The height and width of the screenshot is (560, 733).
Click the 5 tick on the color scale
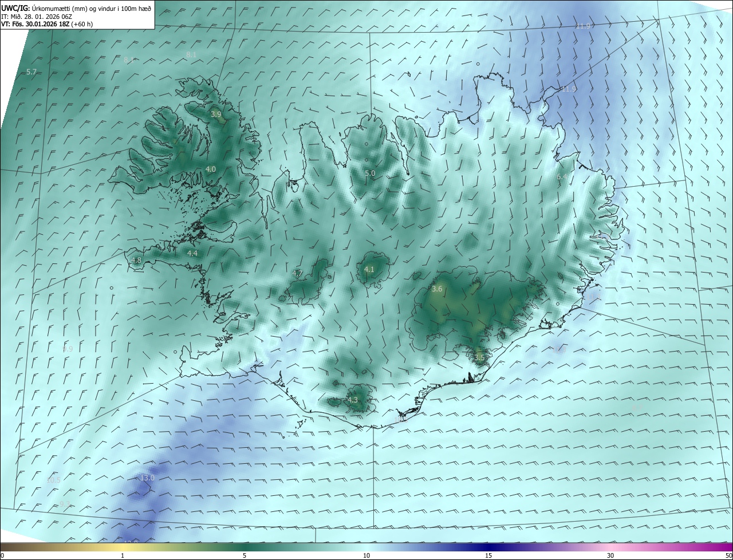coord(245,555)
